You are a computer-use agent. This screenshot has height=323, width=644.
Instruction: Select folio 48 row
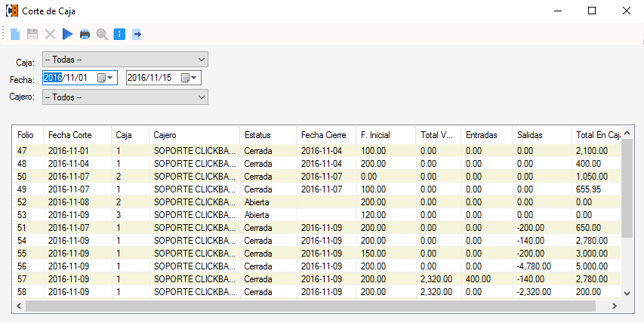click(318, 163)
